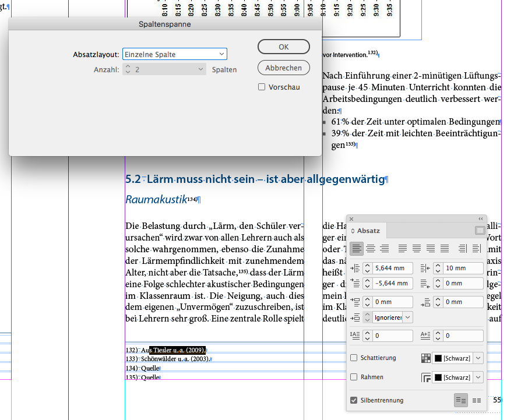Open the Schattierung Schwarz color dropdown

point(477,358)
